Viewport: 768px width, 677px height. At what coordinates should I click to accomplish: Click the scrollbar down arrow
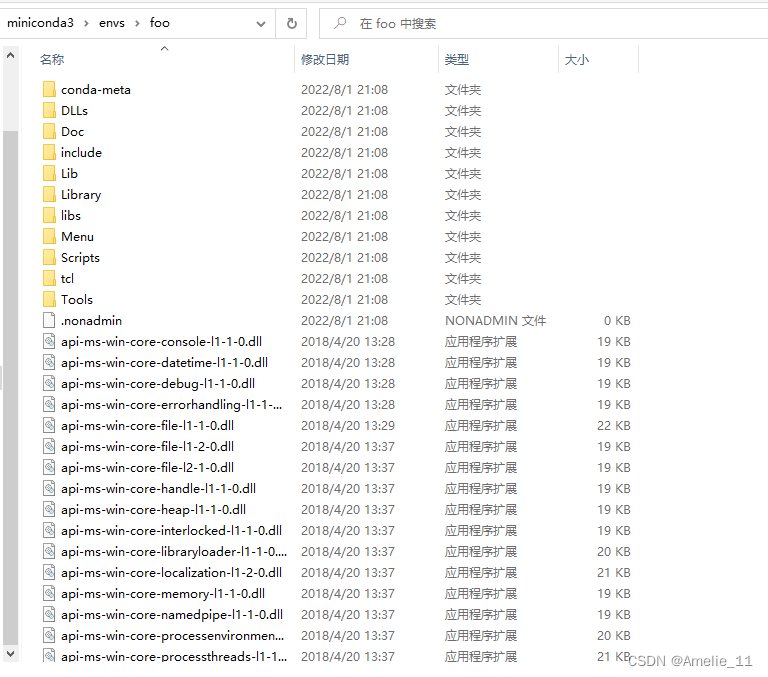point(10,653)
